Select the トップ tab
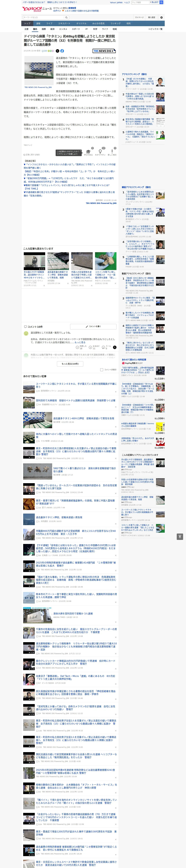Screen dimensions: 186x868 [x=27, y=23]
